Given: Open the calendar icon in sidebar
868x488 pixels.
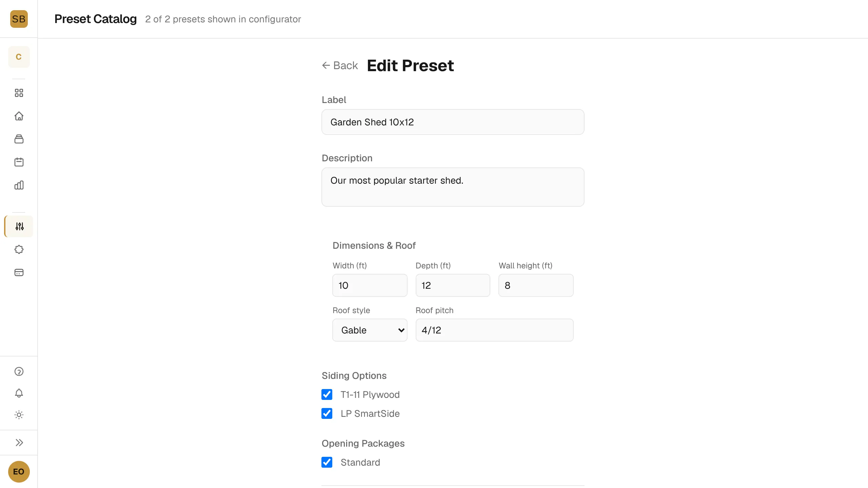Looking at the screenshot, I should tap(19, 162).
